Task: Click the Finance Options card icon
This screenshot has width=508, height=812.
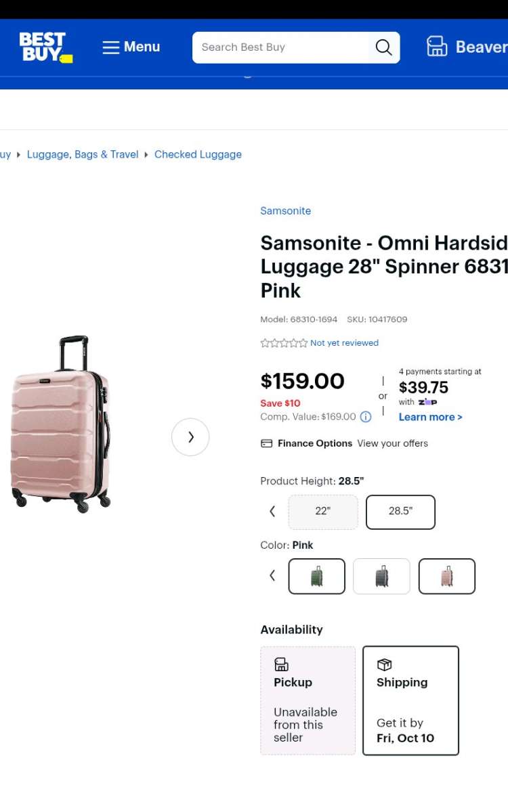Action: pos(267,443)
